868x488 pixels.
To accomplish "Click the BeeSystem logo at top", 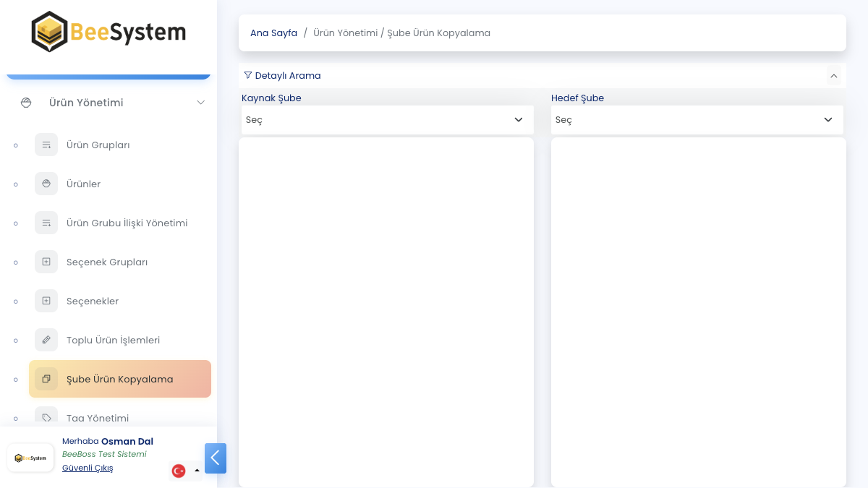I will click(109, 32).
